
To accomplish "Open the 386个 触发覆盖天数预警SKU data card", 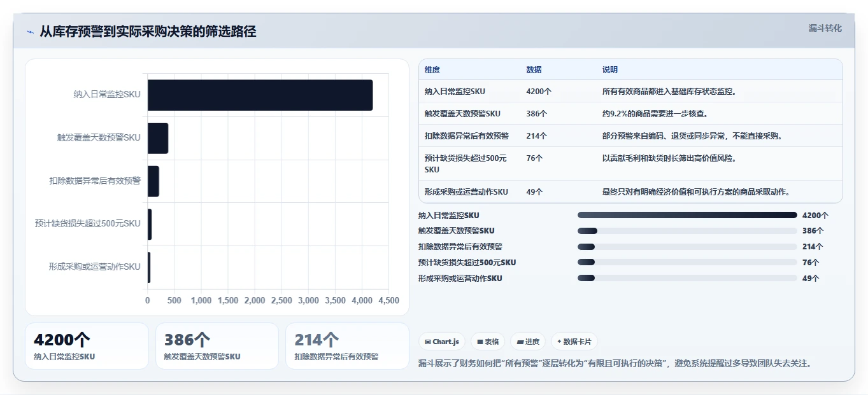I will pyautogui.click(x=217, y=346).
